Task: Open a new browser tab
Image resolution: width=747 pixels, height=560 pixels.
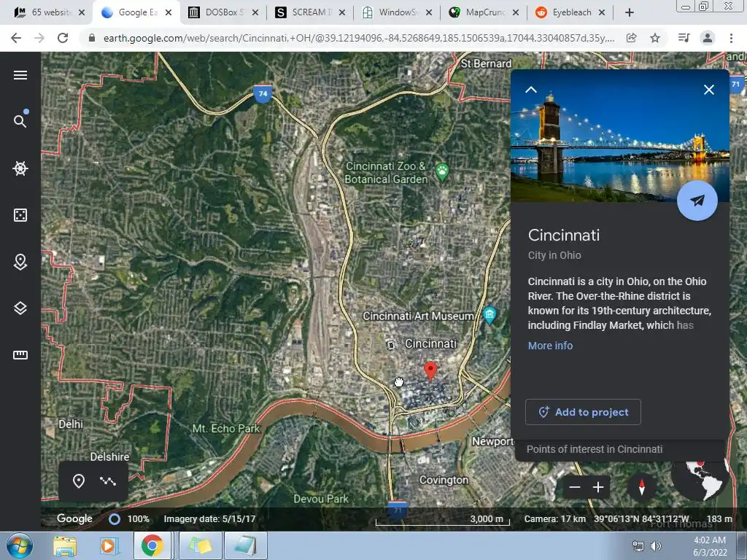Action: (630, 13)
